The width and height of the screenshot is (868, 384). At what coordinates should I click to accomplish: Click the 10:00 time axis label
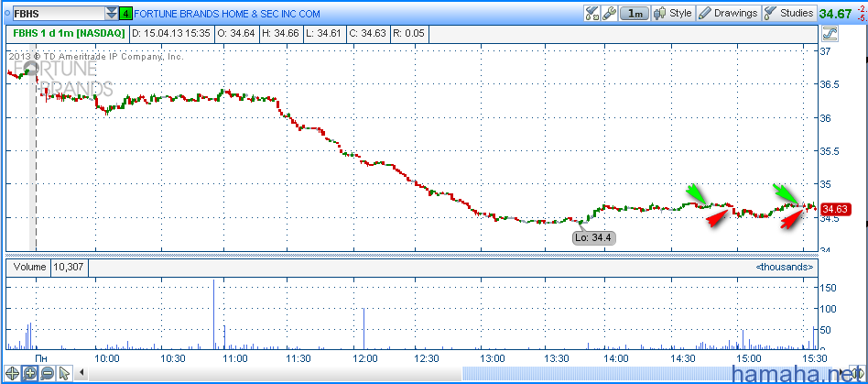(x=107, y=358)
